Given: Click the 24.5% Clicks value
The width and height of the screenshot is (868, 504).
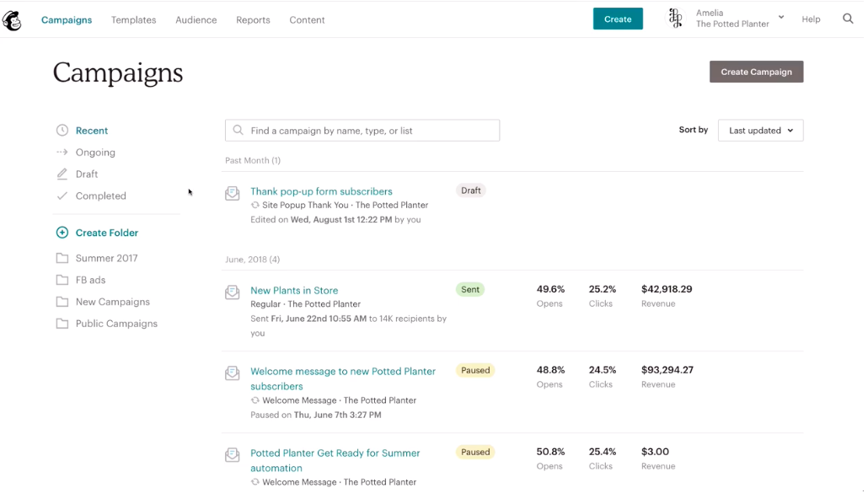Looking at the screenshot, I should pos(603,370).
